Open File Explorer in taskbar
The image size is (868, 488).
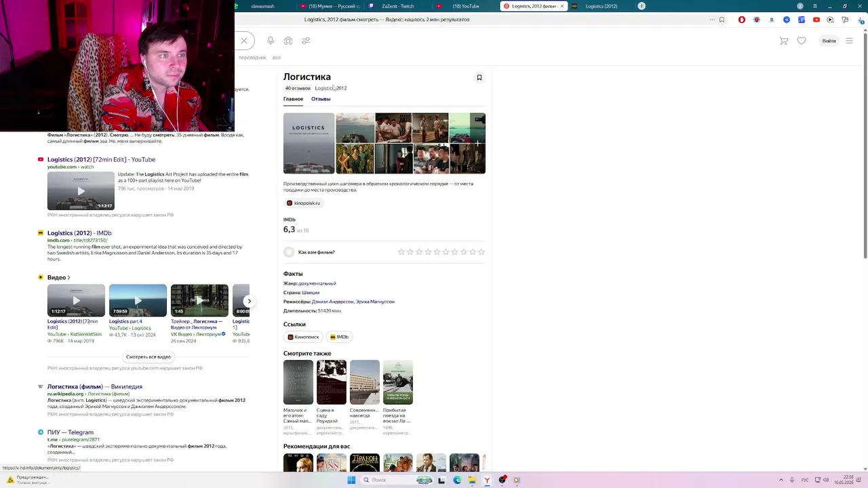pos(472,480)
